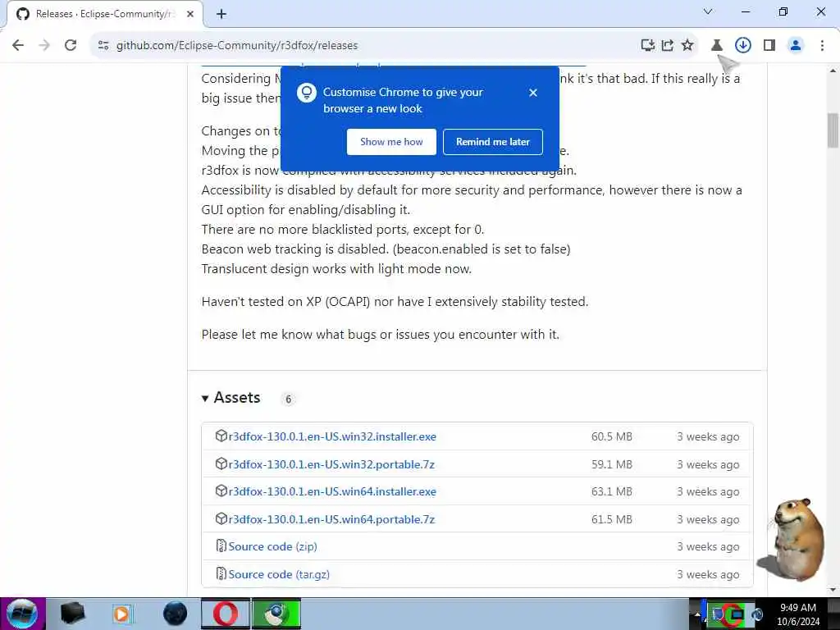Dismiss the Customise Chrome popup
This screenshot has height=630, width=840.
533,93
